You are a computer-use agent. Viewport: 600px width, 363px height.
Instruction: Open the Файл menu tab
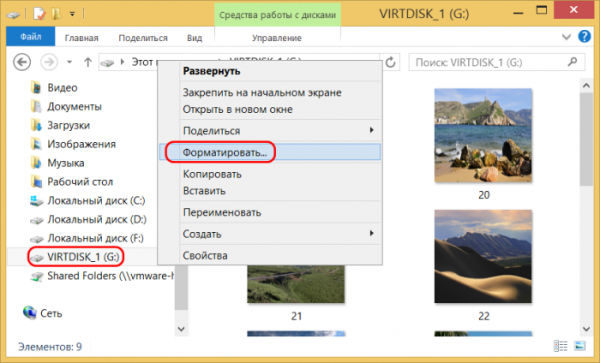coord(31,37)
